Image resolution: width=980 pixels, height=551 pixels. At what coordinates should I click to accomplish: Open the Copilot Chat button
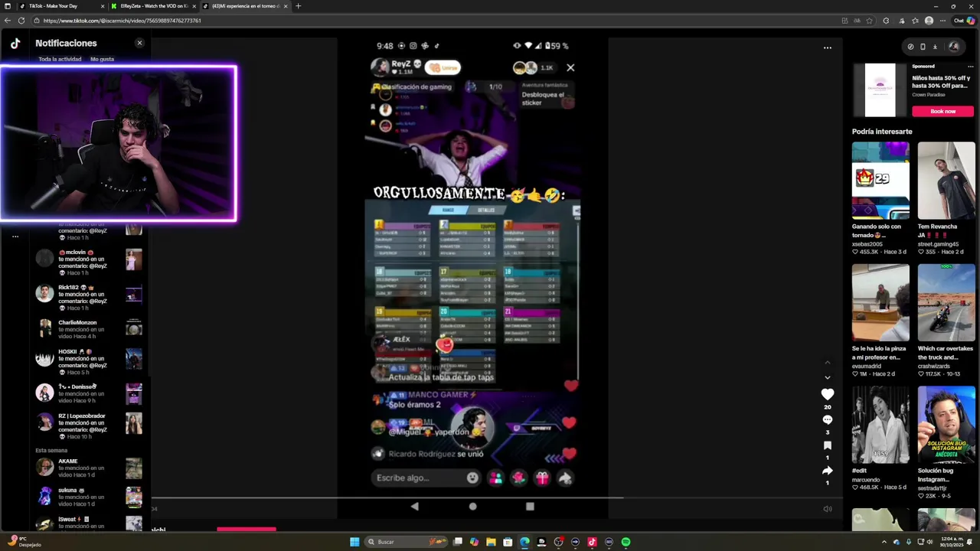[965, 21]
